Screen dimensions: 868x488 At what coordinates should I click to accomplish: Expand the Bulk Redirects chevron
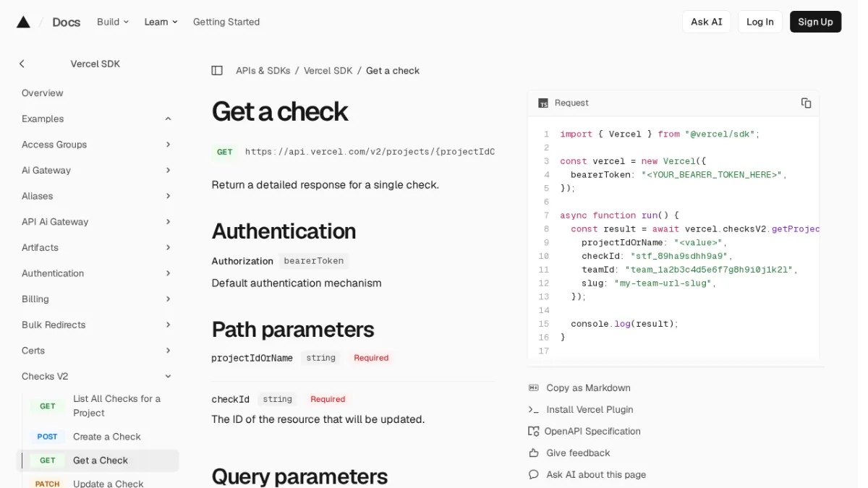coord(168,325)
